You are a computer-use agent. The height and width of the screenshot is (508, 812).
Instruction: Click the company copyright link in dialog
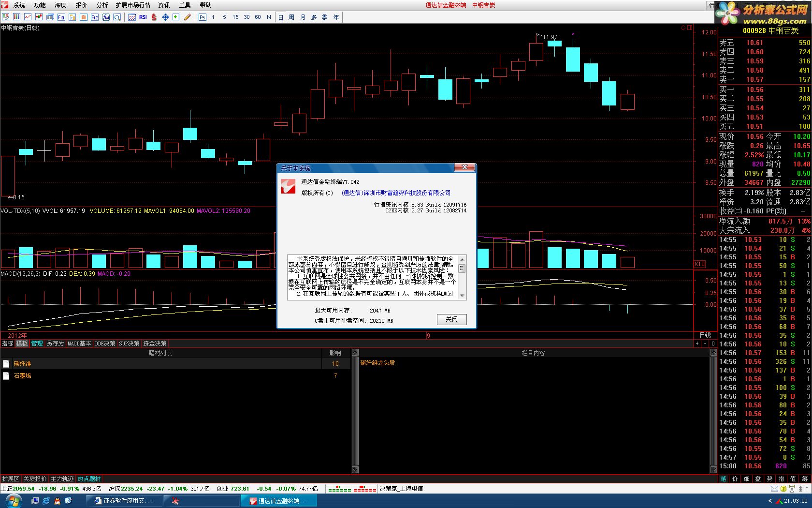(x=396, y=193)
